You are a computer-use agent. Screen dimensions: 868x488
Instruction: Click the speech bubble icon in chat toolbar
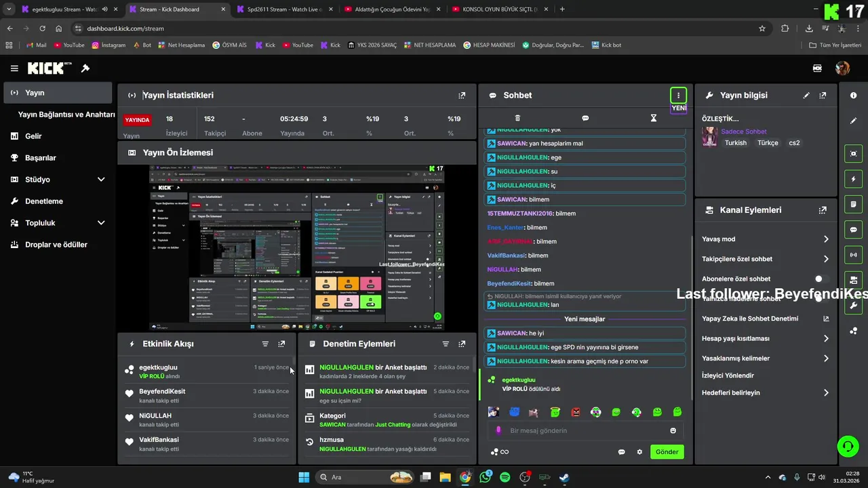[x=585, y=118]
